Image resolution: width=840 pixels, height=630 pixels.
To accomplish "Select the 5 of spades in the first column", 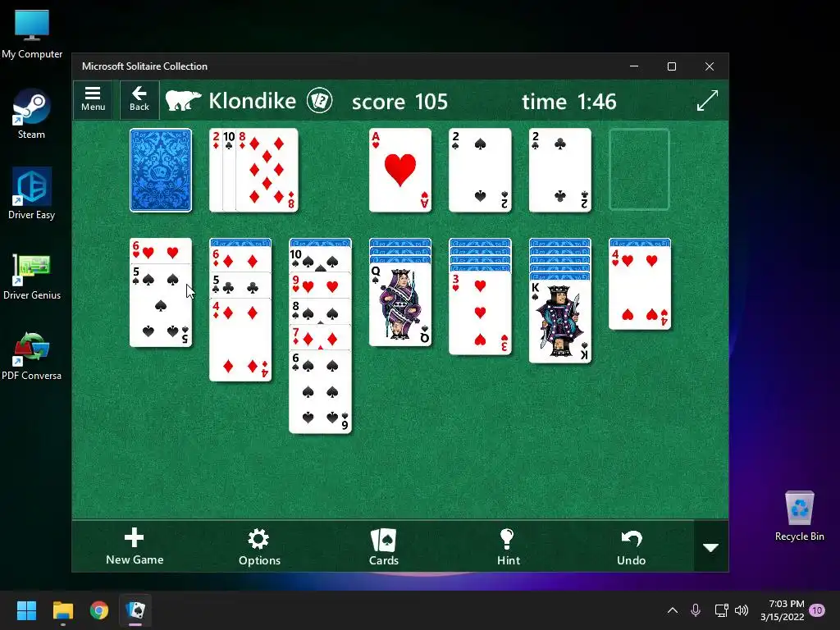I will [161, 305].
